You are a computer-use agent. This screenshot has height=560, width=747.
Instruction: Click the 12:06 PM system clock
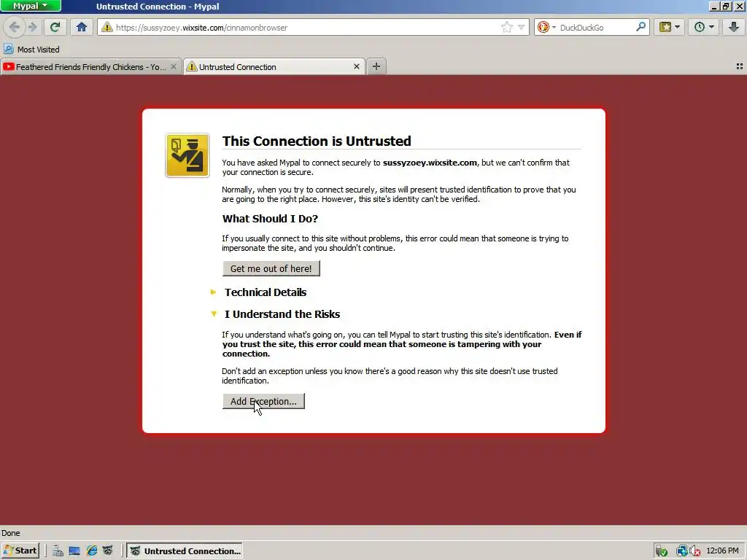(x=722, y=551)
